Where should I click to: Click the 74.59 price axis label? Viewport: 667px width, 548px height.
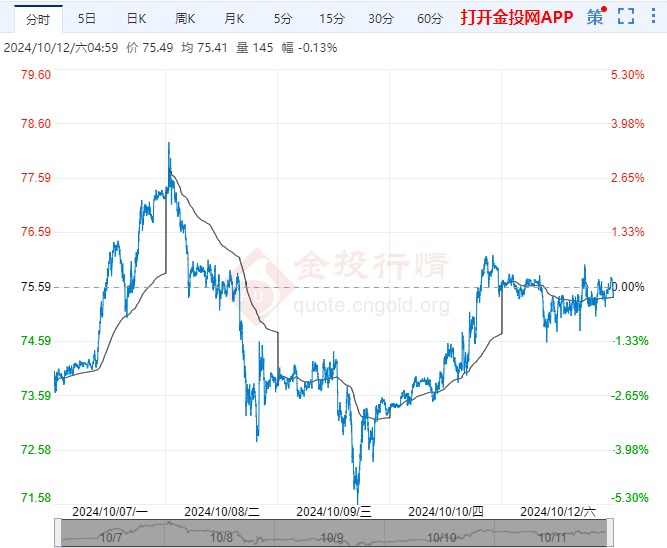(x=36, y=341)
